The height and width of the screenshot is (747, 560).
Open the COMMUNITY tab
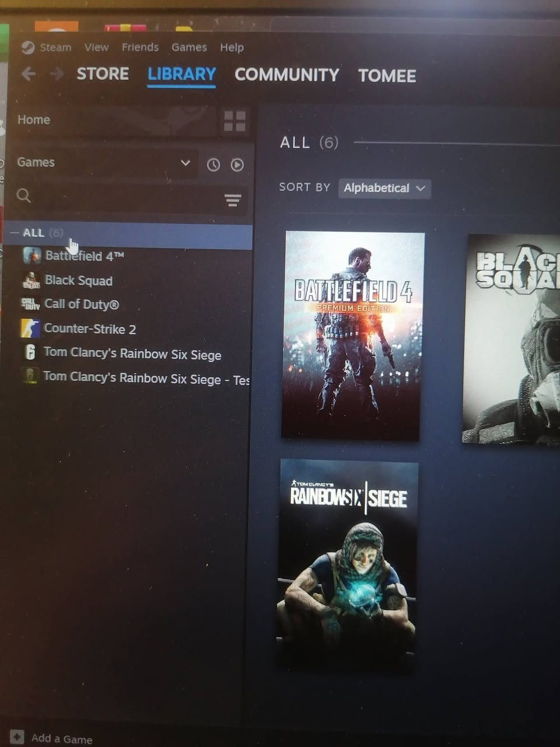286,75
